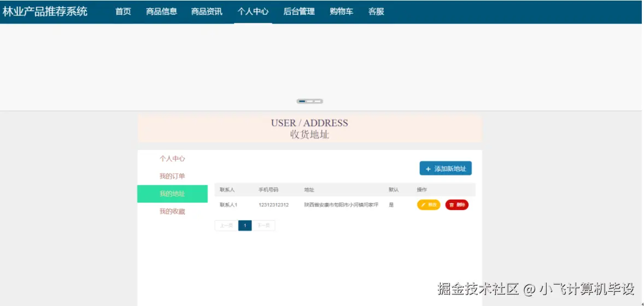Click the 地址 column header

coord(309,190)
